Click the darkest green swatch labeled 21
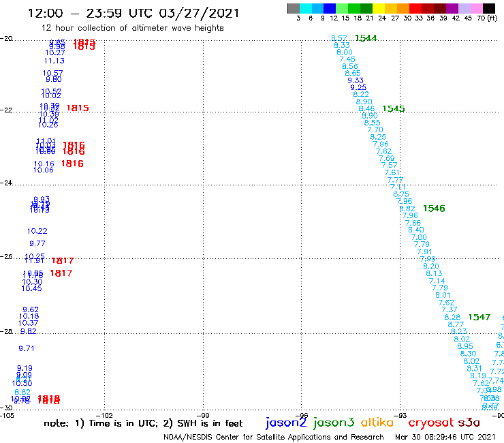 coord(366,8)
